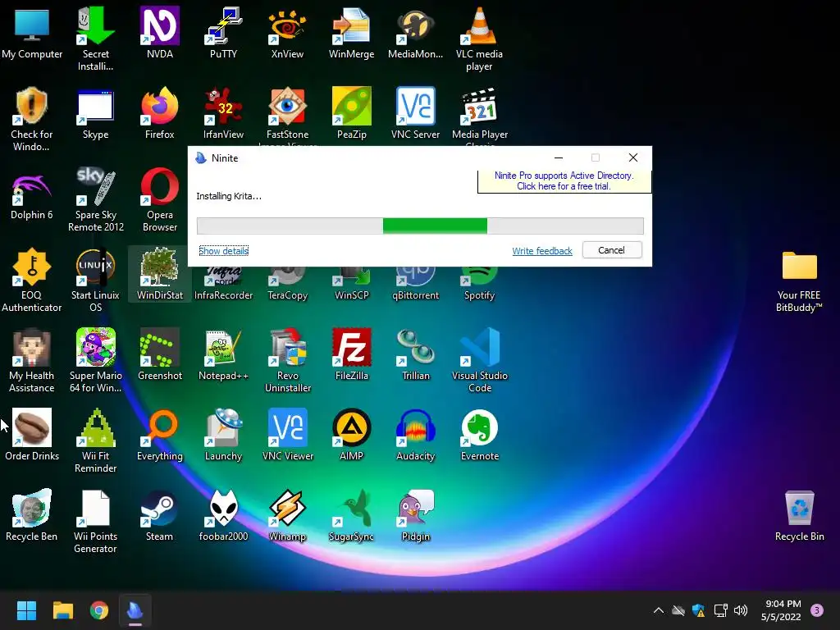Open the Write feedback link
This screenshot has width=840, height=630.
[x=542, y=251]
